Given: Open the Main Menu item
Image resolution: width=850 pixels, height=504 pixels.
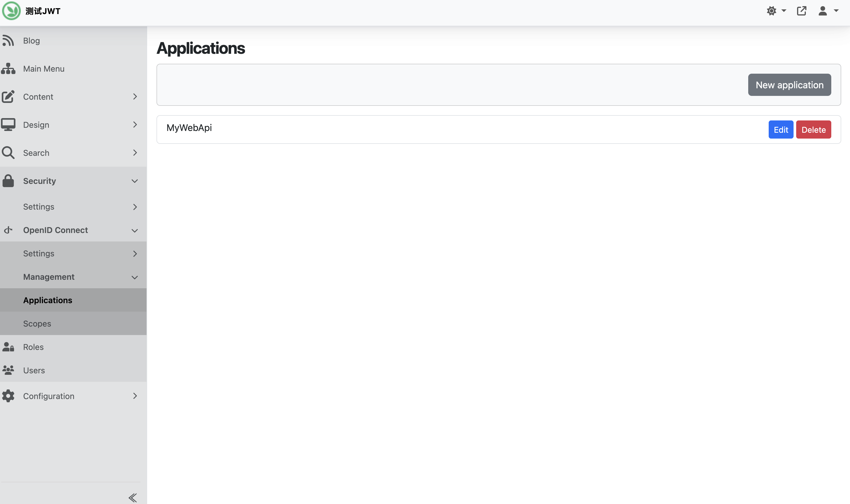Looking at the screenshot, I should coord(73,69).
